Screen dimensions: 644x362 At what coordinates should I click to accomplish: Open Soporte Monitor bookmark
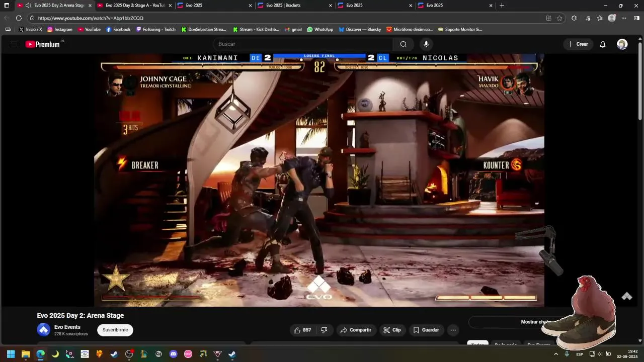460,30
